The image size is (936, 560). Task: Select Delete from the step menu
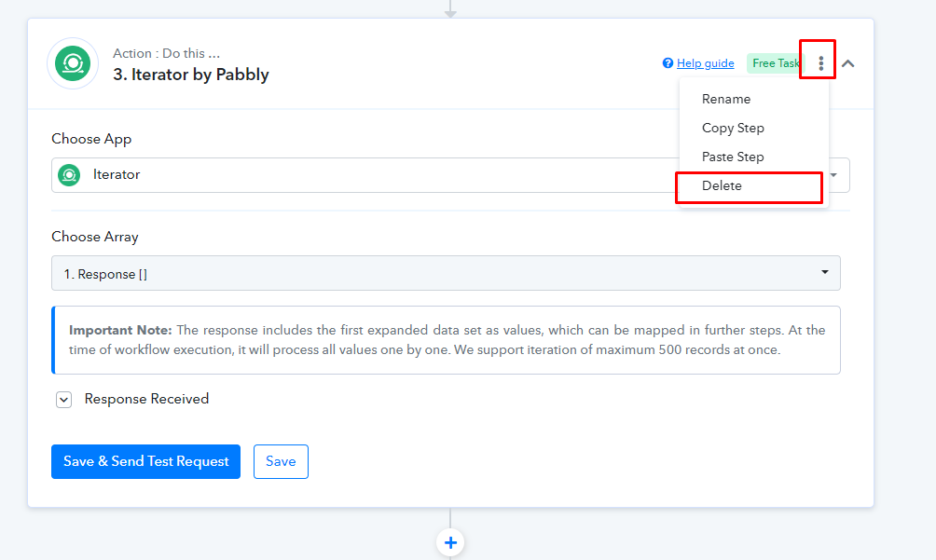coord(722,186)
